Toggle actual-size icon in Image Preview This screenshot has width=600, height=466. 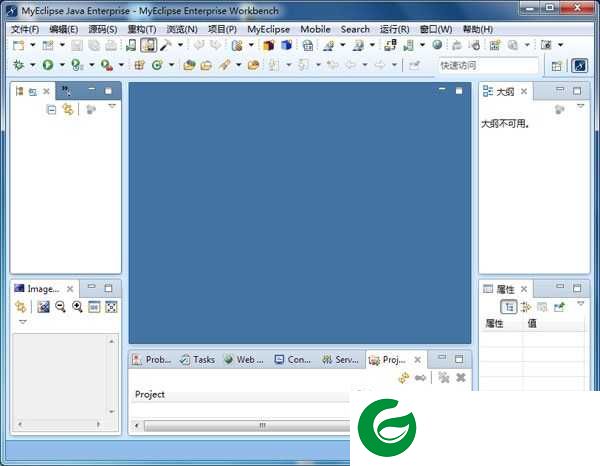[94, 306]
